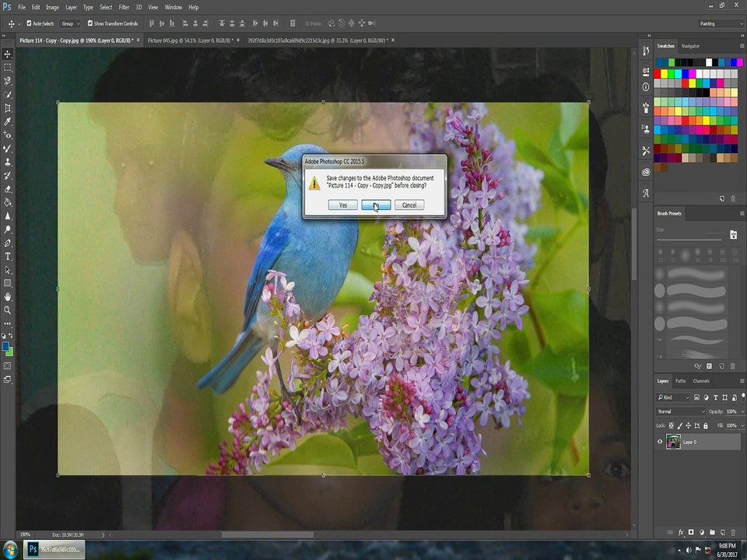Open the Painting workspace dropdown

pyautogui.click(x=721, y=23)
